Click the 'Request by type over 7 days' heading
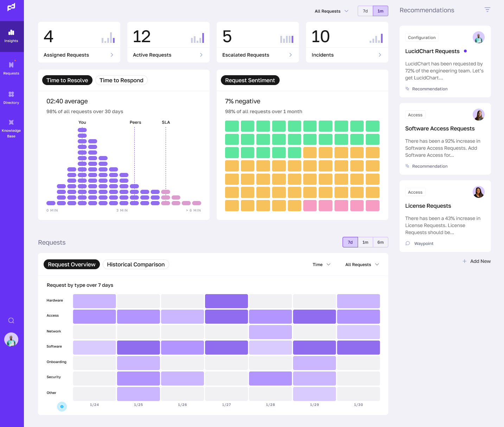Viewport: 504px width, 427px height. [80, 285]
